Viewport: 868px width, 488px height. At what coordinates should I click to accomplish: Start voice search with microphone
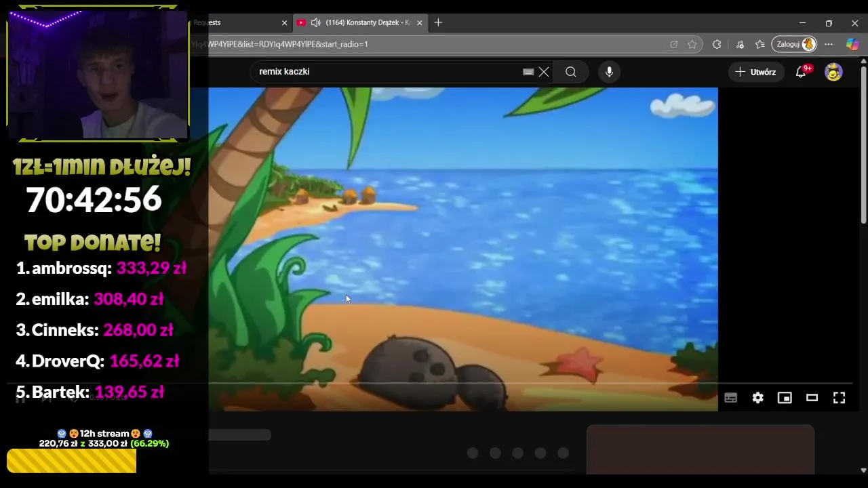[x=609, y=72]
